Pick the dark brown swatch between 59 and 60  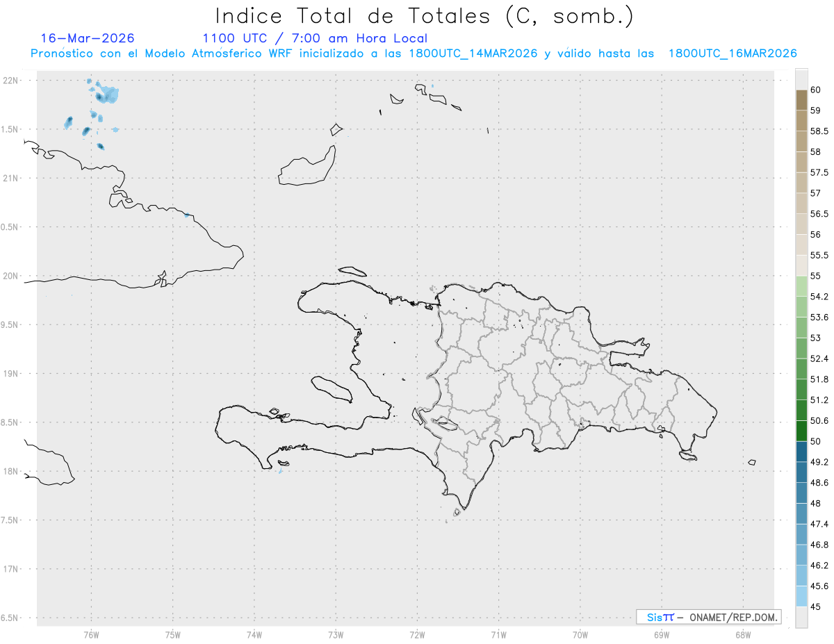click(801, 100)
